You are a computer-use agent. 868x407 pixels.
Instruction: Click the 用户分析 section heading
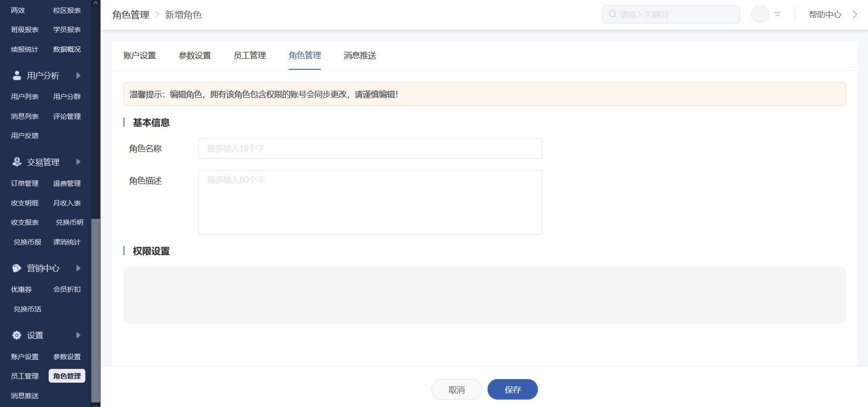click(43, 76)
